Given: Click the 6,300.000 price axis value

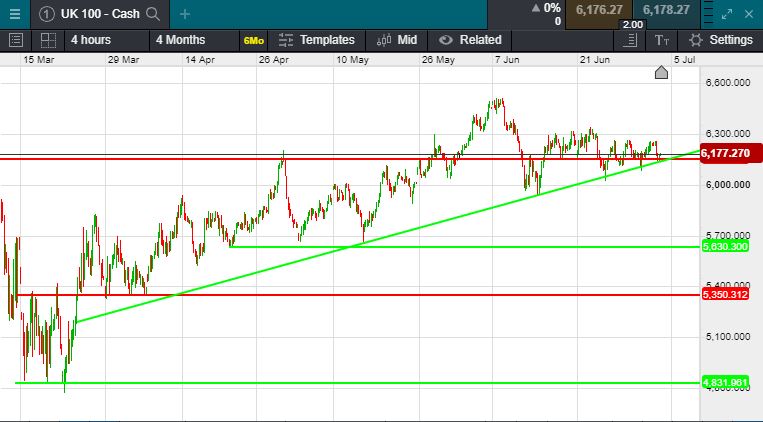Looking at the screenshot, I should coord(728,133).
